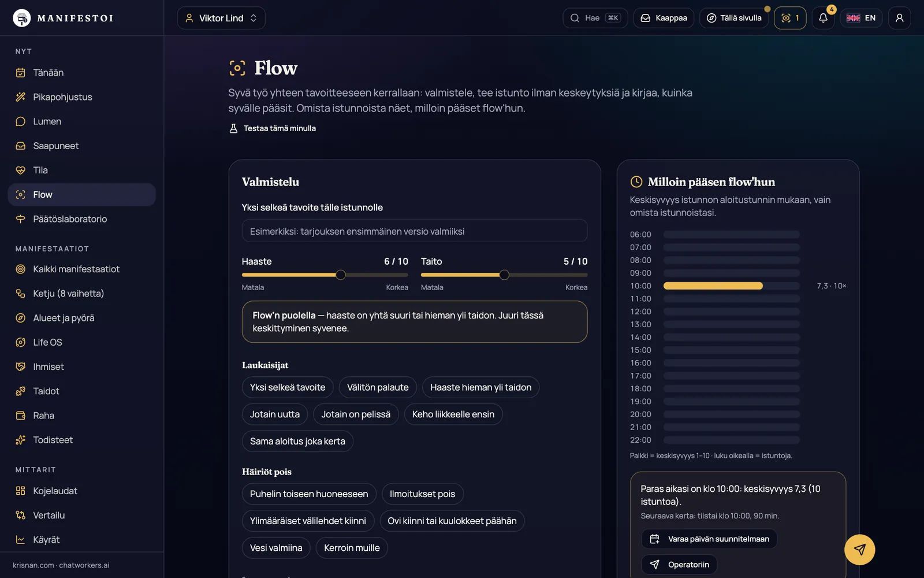Open Ketju (8 vaihetta) in sidebar
This screenshot has width=924, height=578.
click(81, 294)
